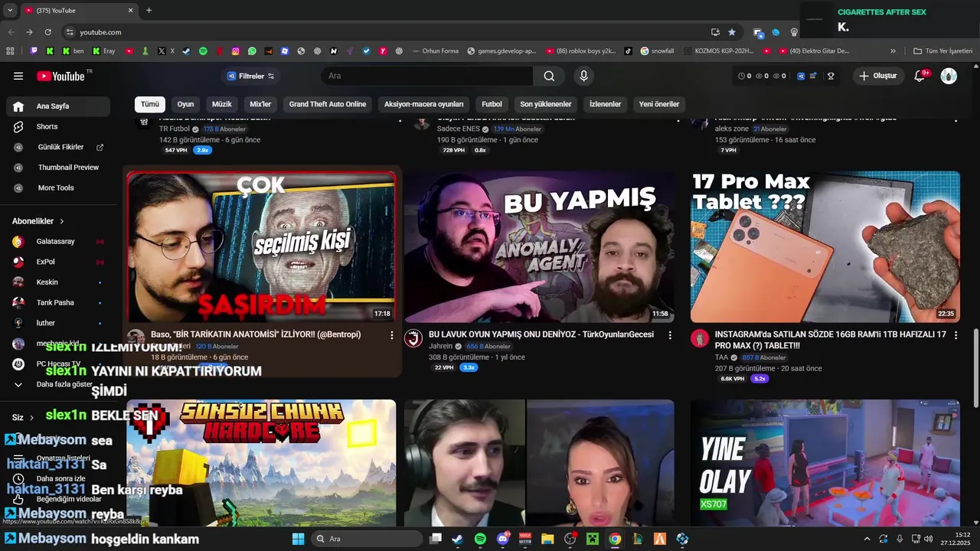Image resolution: width=980 pixels, height=551 pixels.
Task: Click the page vertical scrollbar thumb
Action: [975, 368]
